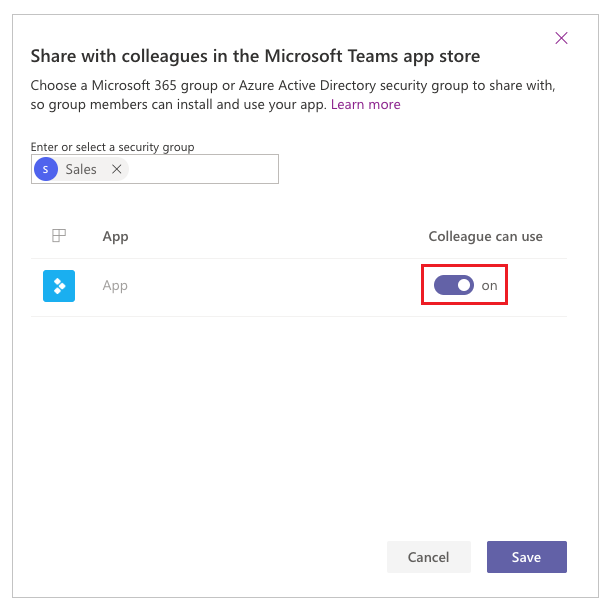The height and width of the screenshot is (611, 613).
Task: Click the empty middle of the App row
Action: click(x=274, y=287)
